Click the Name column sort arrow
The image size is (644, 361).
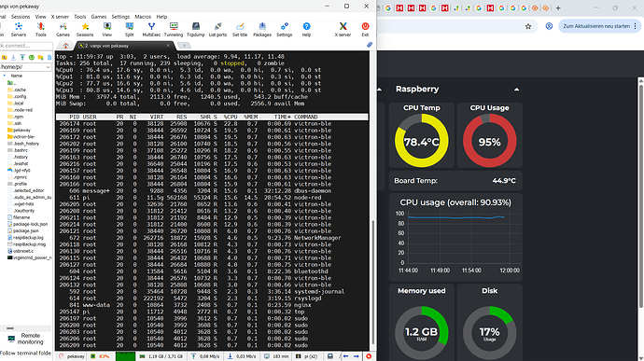[x=5, y=76]
